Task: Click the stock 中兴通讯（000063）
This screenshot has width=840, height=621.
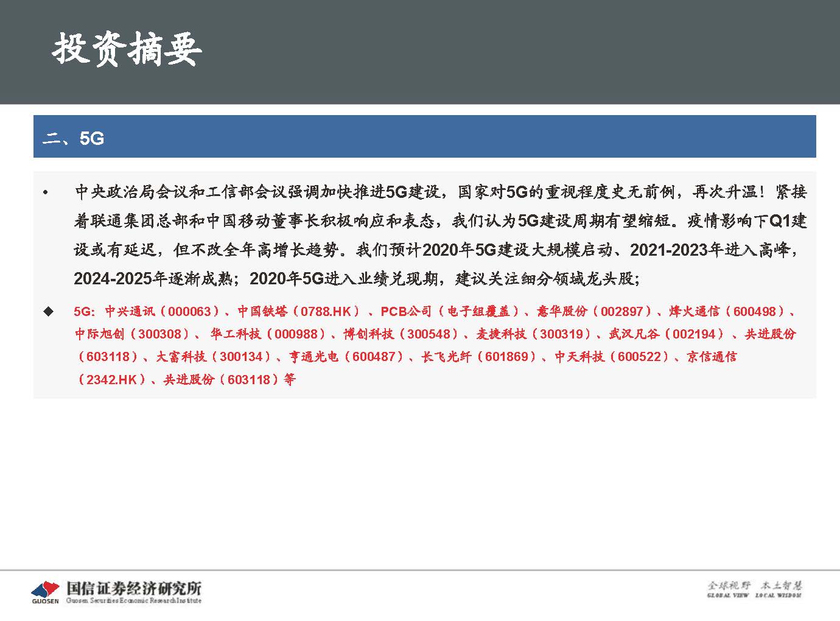Action: tap(163, 311)
